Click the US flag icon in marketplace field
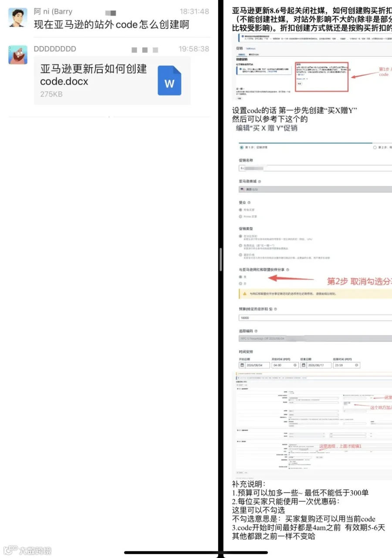This screenshot has height=558, width=392. pyautogui.click(x=242, y=189)
